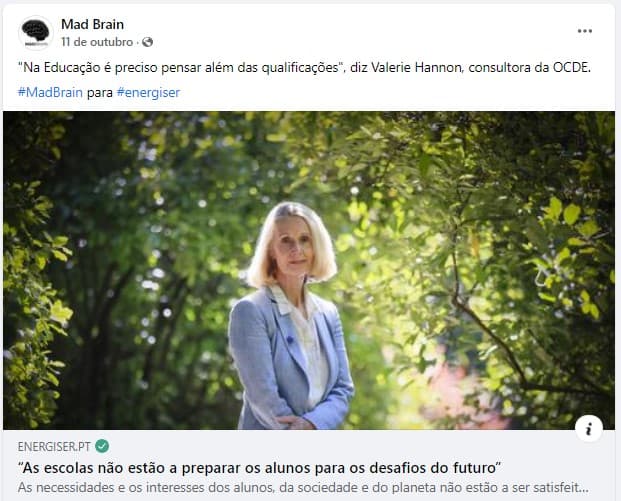
Task: Click the info icon on link preview
Action: coord(589,429)
